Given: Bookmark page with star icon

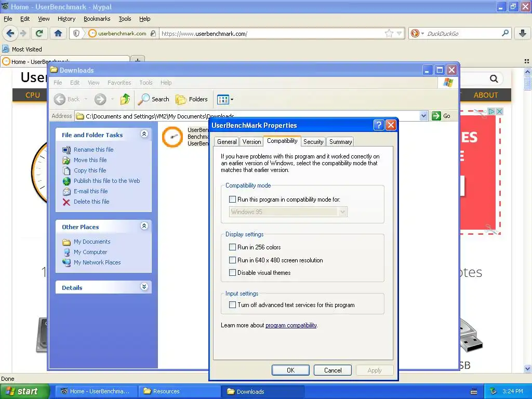Looking at the screenshot, I should click(x=389, y=33).
